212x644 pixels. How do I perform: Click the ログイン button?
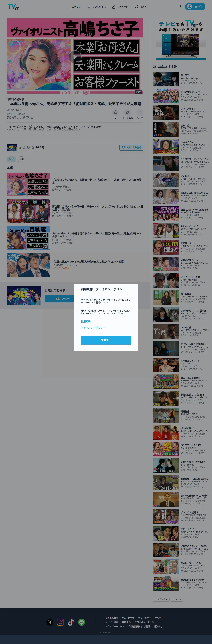[195, 6]
